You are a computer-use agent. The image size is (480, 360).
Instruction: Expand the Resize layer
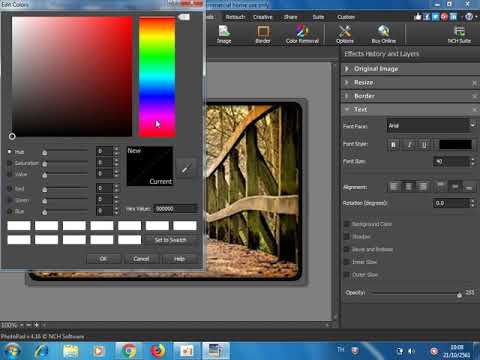pos(347,82)
